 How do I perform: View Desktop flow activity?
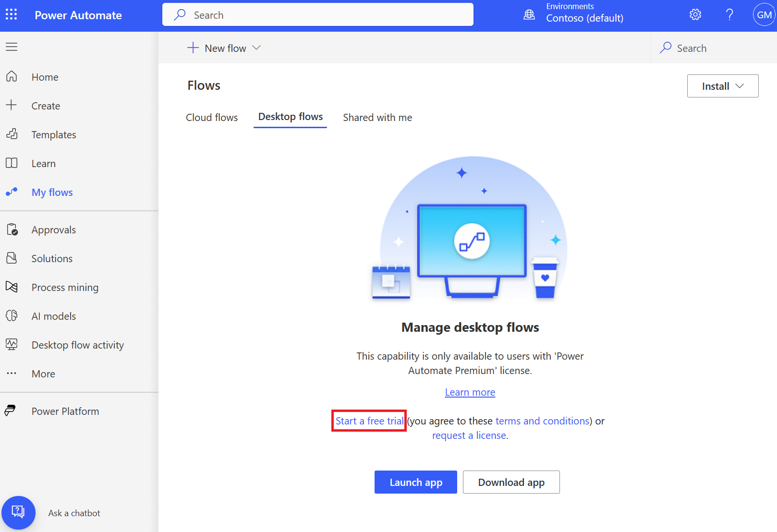pos(77,345)
